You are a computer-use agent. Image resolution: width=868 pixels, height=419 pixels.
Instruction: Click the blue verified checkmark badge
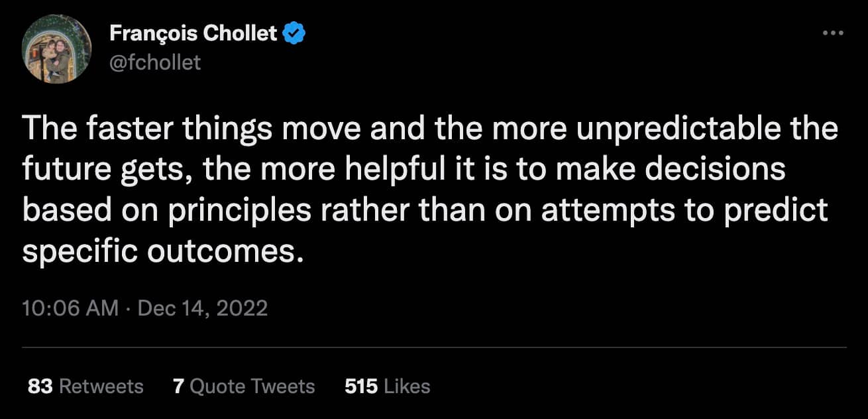(x=294, y=34)
